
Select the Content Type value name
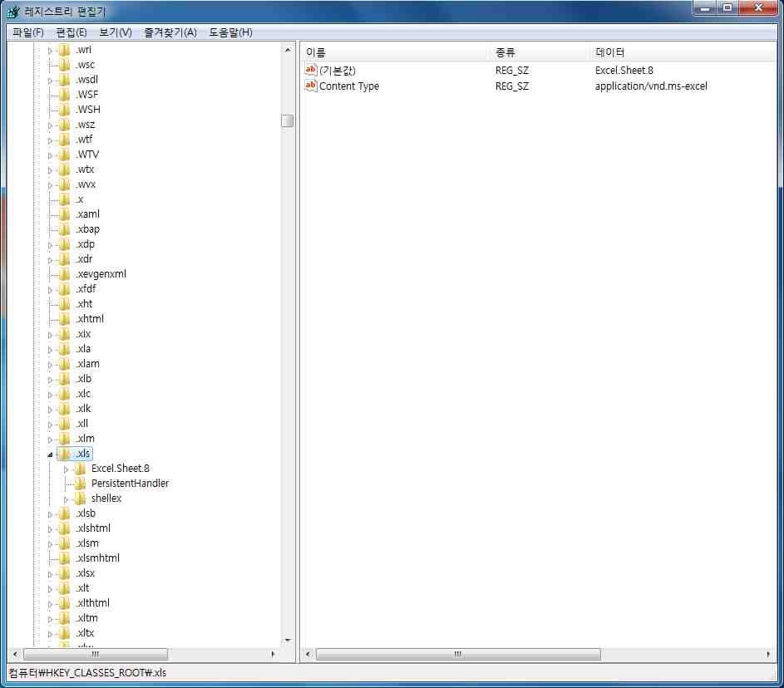coord(349,86)
